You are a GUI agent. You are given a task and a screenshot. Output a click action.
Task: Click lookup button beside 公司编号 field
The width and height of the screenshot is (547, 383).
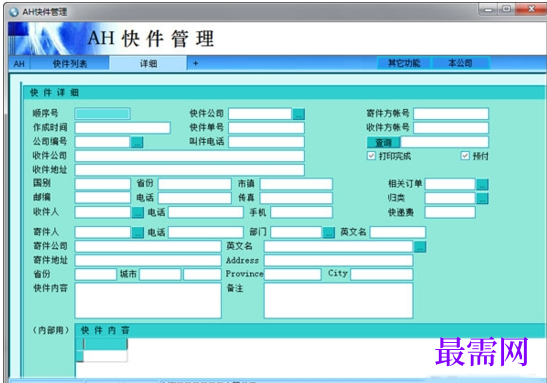(137, 142)
